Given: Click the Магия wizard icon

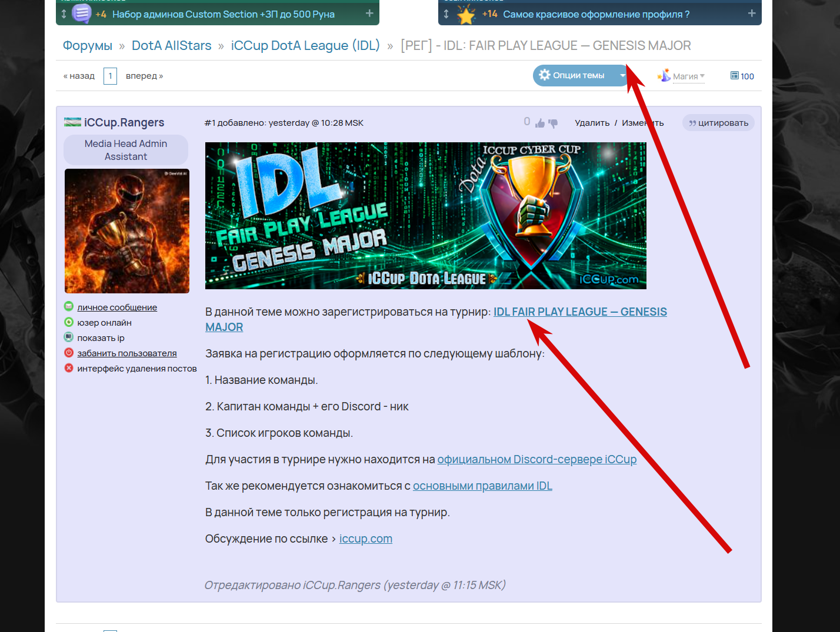Looking at the screenshot, I should (x=664, y=75).
